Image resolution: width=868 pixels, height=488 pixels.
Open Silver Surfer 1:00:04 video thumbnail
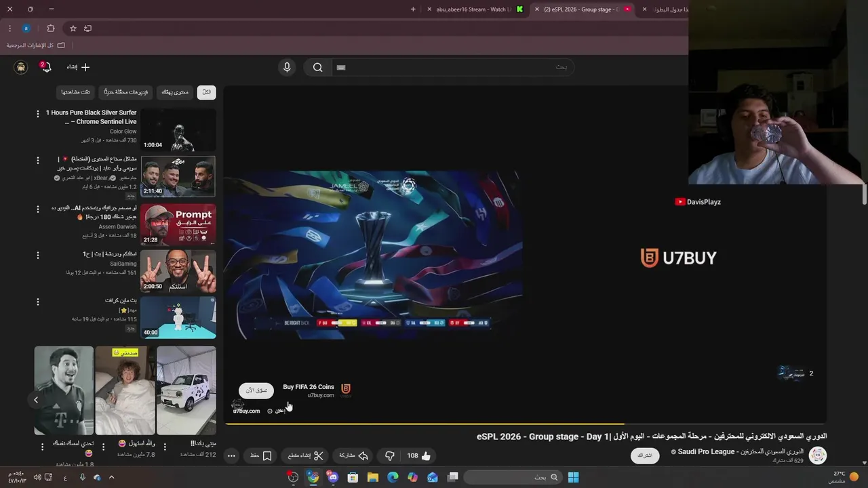click(178, 130)
